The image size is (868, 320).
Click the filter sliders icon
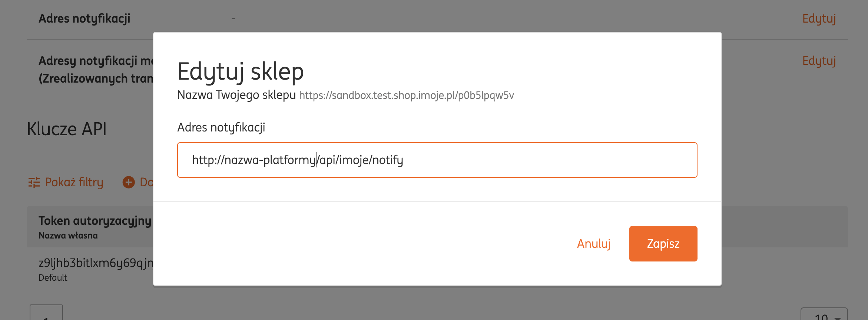34,182
